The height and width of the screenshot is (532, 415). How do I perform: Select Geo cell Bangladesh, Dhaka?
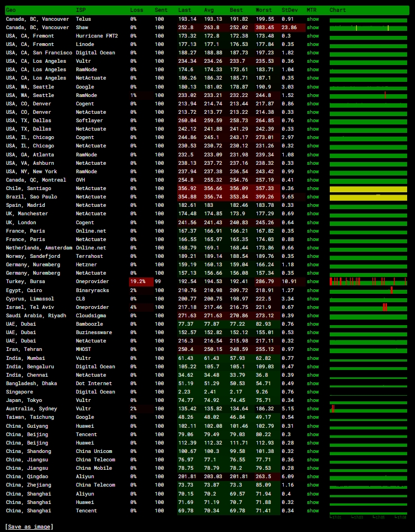click(31, 383)
